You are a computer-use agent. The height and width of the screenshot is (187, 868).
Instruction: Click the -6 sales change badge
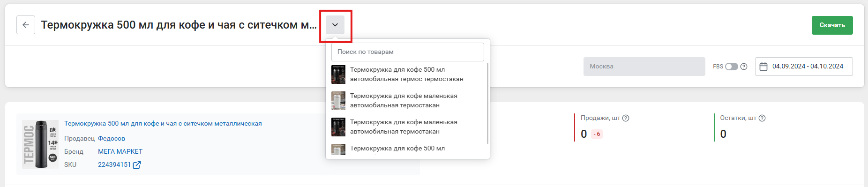pyautogui.click(x=597, y=134)
